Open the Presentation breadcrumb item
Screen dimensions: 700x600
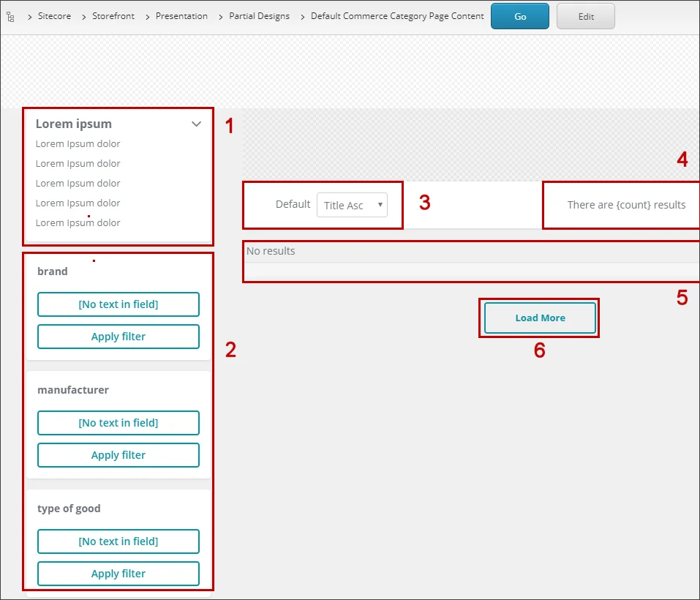(181, 16)
